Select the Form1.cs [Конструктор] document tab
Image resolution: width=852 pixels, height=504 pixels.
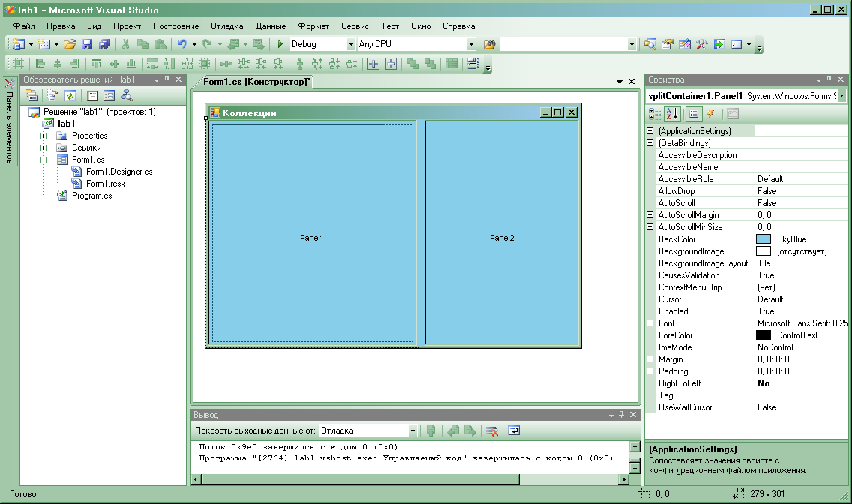256,82
